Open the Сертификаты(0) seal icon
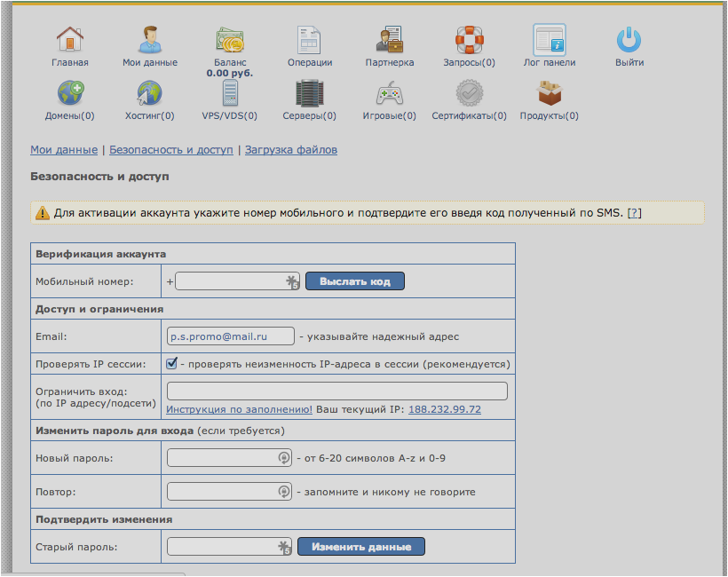The width and height of the screenshot is (728, 577). 469,93
